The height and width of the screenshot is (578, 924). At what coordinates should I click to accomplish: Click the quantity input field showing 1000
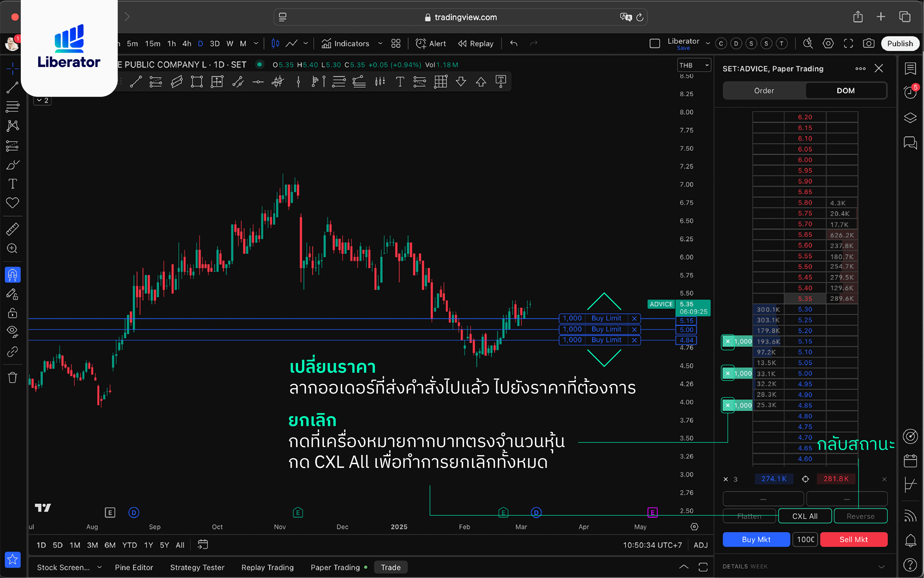point(805,539)
